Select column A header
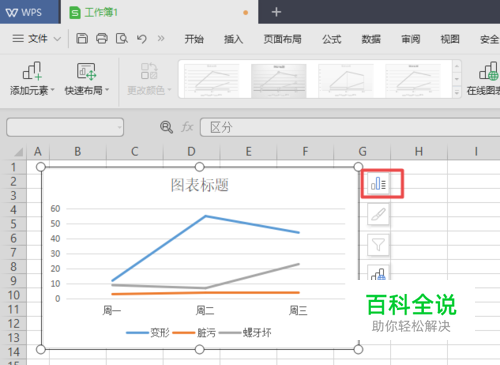Image resolution: width=500 pixels, height=365 pixels. [38, 152]
